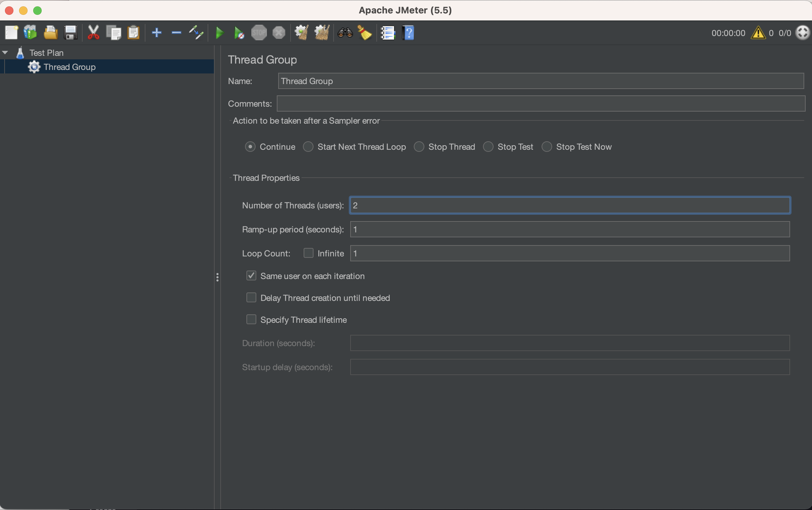Click the Ramp-up period input field
Viewport: 812px width, 510px height.
click(569, 230)
